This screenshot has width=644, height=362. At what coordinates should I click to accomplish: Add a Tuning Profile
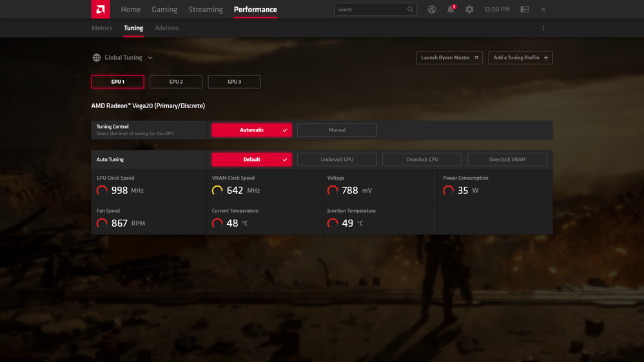tap(520, 58)
